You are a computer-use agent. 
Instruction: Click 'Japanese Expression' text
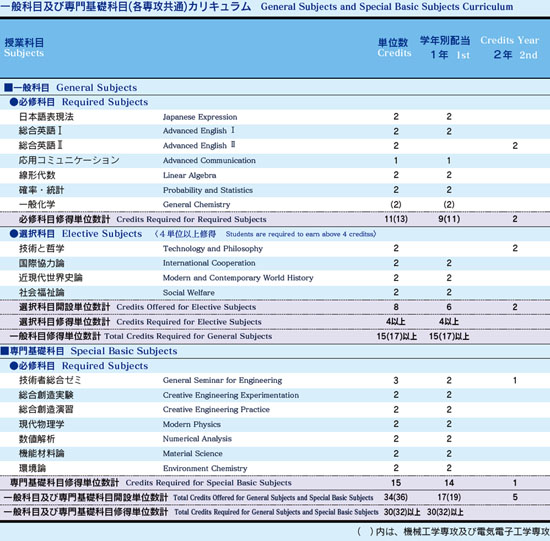(200, 117)
